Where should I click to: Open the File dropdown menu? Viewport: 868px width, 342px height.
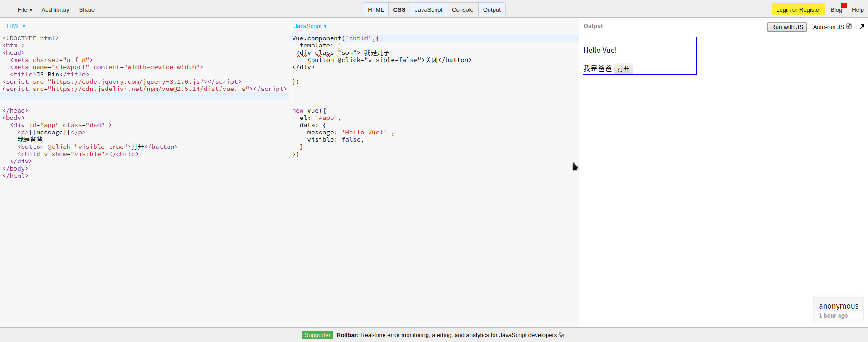tap(25, 9)
